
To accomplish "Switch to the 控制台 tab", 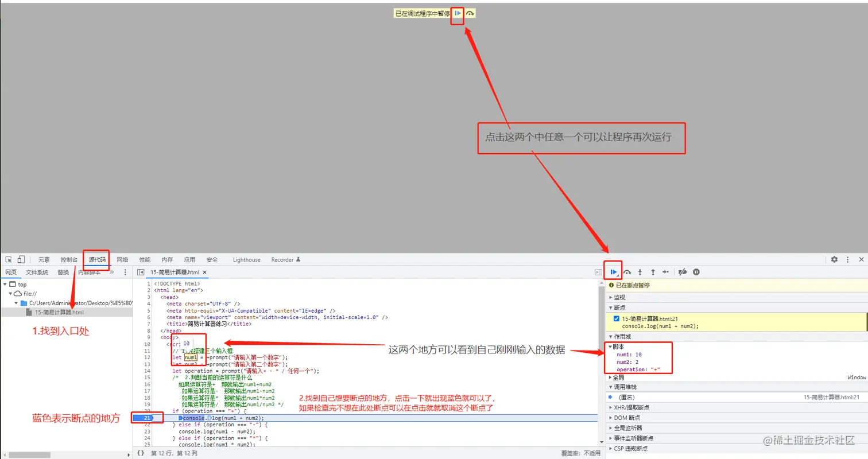I will (69, 259).
